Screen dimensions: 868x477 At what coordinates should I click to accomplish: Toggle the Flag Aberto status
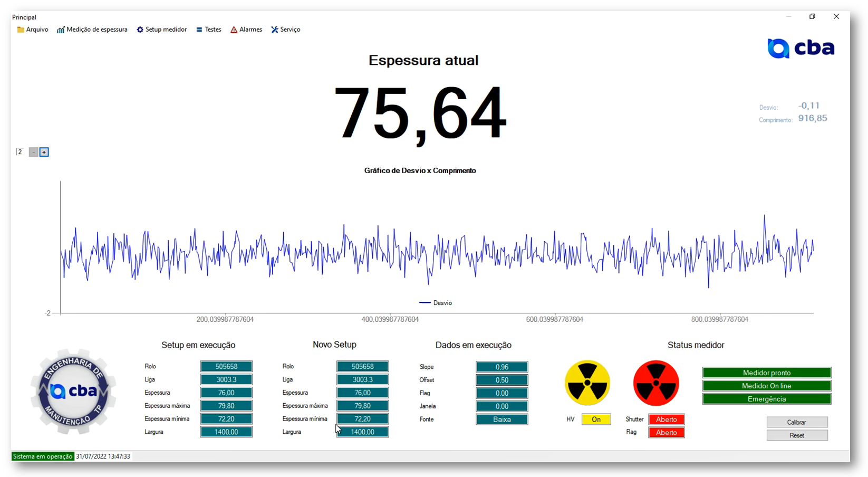pyautogui.click(x=667, y=433)
